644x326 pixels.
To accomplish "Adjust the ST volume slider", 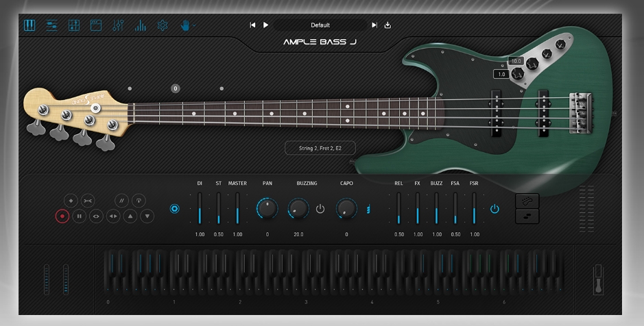I will point(219,209).
